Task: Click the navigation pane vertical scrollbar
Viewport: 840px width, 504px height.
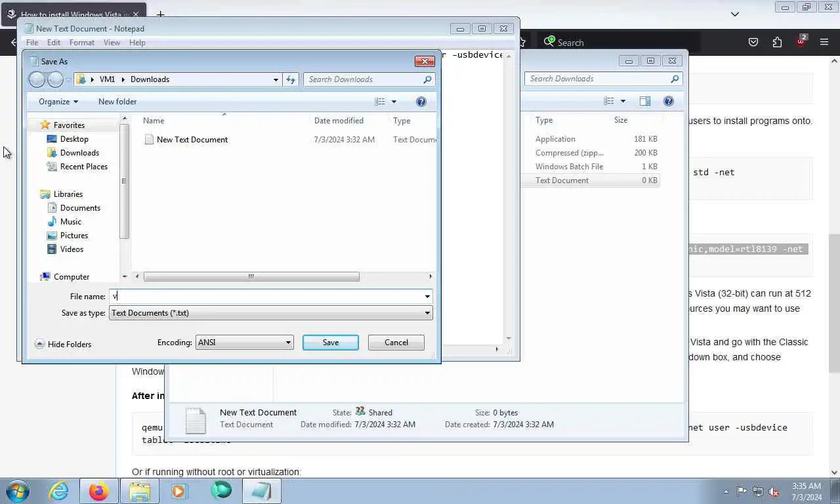Action: tap(125, 181)
